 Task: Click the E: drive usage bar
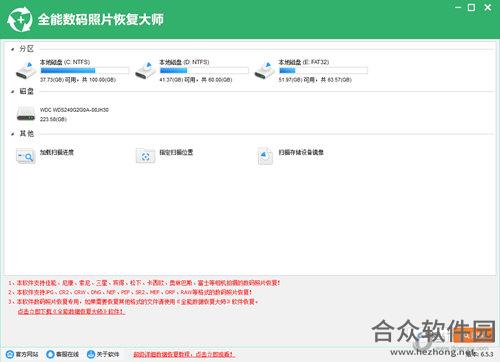(323, 70)
